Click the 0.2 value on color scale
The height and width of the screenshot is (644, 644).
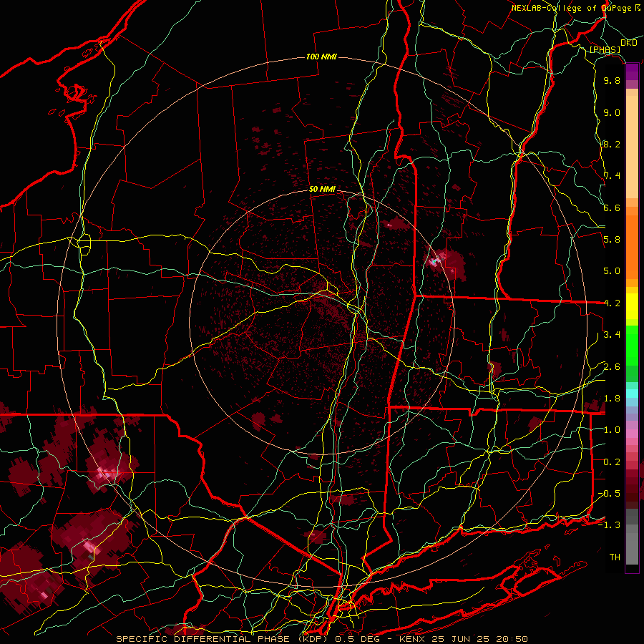612,462
